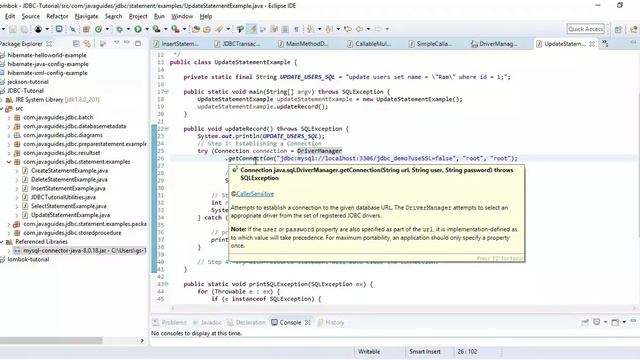Image resolution: width=640 pixels, height=360 pixels.
Task: Click the New Java Package icon
Action: (x=86, y=29)
